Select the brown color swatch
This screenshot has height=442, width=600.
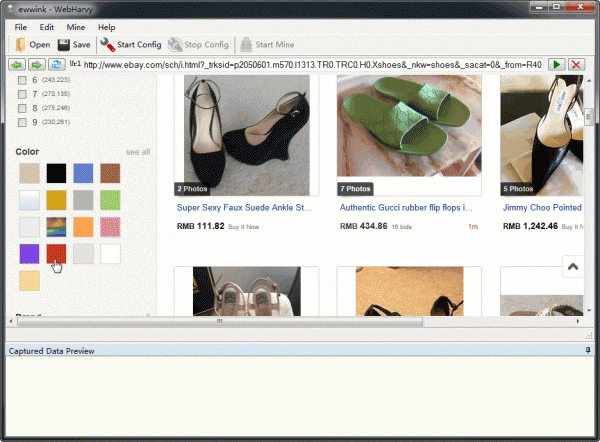[110, 173]
